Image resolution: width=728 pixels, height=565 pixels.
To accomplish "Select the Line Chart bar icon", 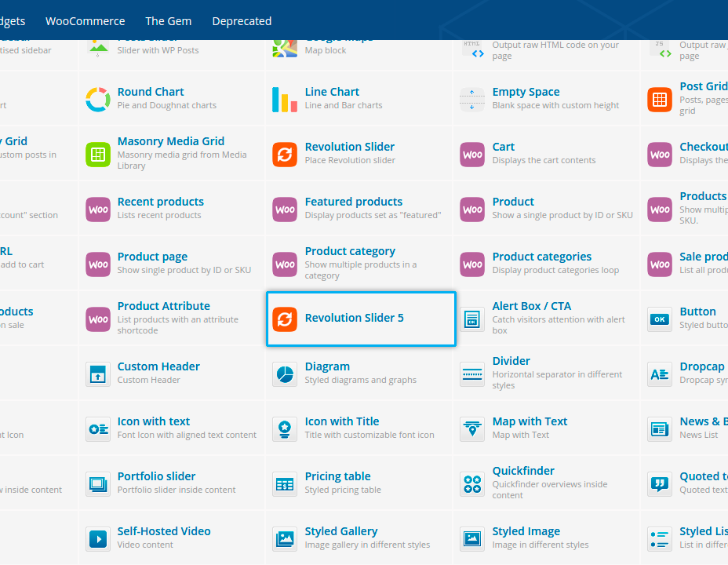I will coord(285,100).
